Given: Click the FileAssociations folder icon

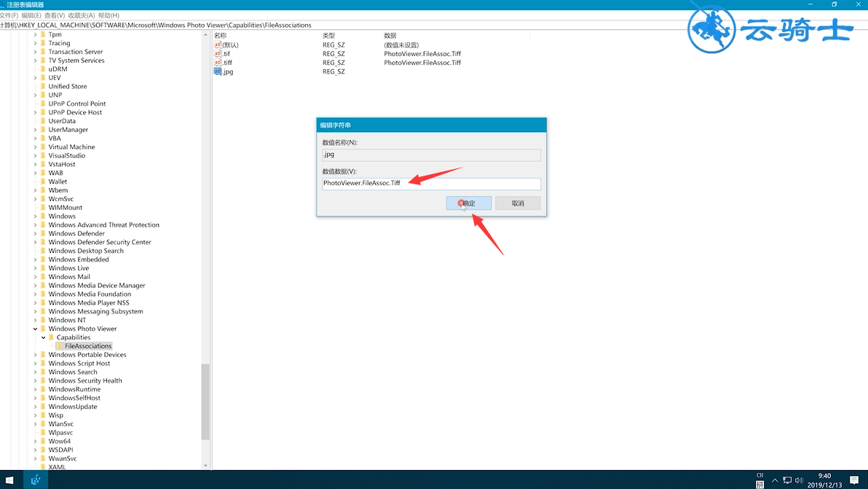Looking at the screenshot, I should click(59, 346).
